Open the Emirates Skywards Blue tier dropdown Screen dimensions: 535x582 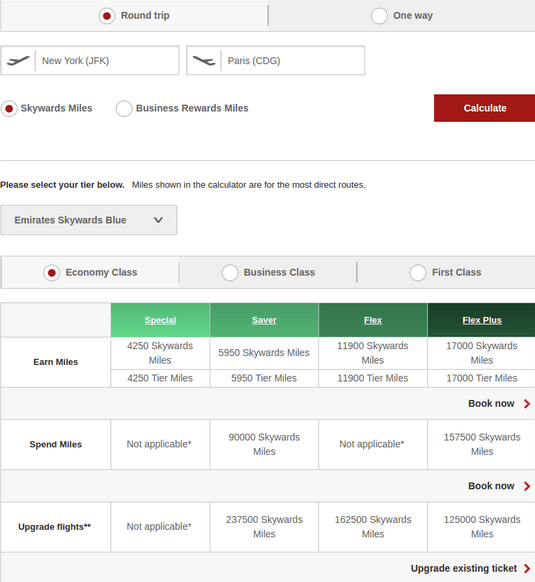(88, 220)
